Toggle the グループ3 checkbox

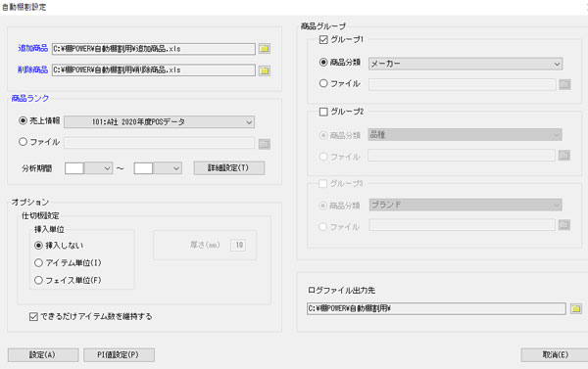point(322,184)
